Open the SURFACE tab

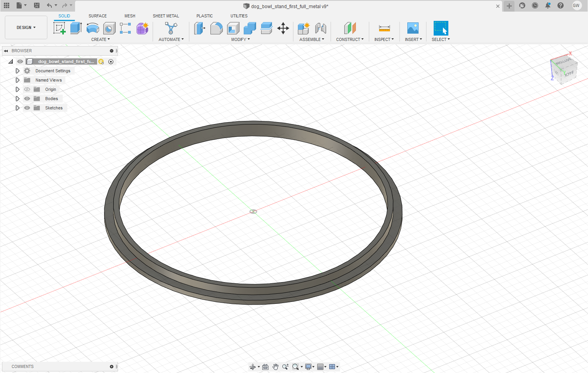pos(97,16)
